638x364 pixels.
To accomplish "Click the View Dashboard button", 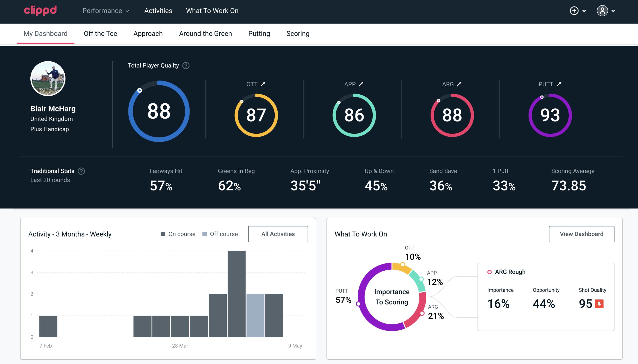I will click(x=581, y=234).
